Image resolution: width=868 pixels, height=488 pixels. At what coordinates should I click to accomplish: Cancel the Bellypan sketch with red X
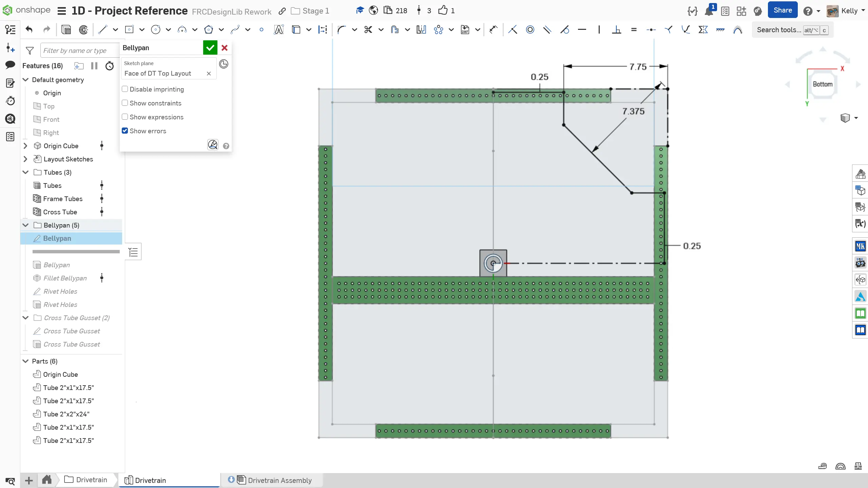pyautogui.click(x=225, y=48)
